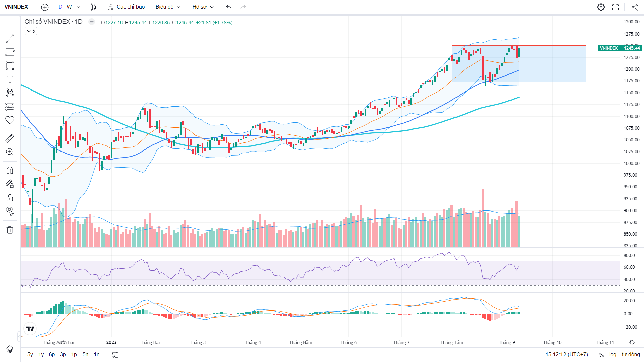Click the 1300.00 price axis label

632,22
